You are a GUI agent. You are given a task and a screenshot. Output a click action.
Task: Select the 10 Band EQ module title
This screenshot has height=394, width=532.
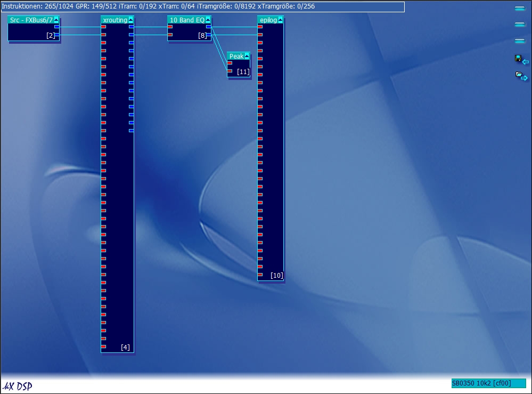coord(187,20)
